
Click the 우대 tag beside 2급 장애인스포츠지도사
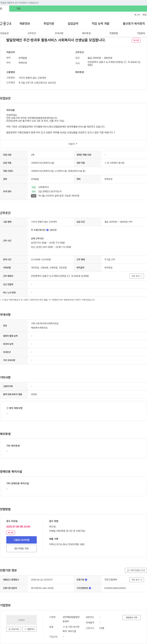pos(34,192)
